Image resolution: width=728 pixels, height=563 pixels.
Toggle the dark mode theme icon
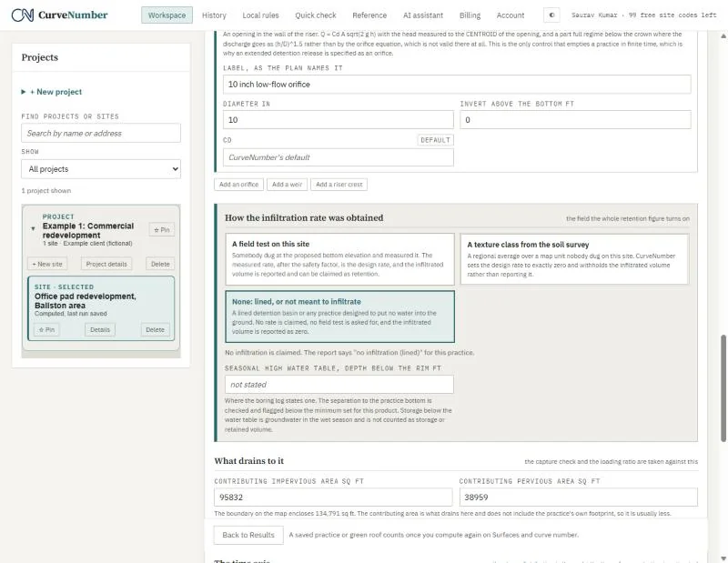pyautogui.click(x=551, y=15)
